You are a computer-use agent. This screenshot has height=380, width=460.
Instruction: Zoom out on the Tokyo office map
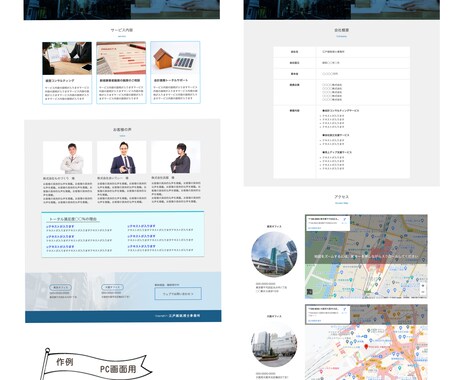423,292
